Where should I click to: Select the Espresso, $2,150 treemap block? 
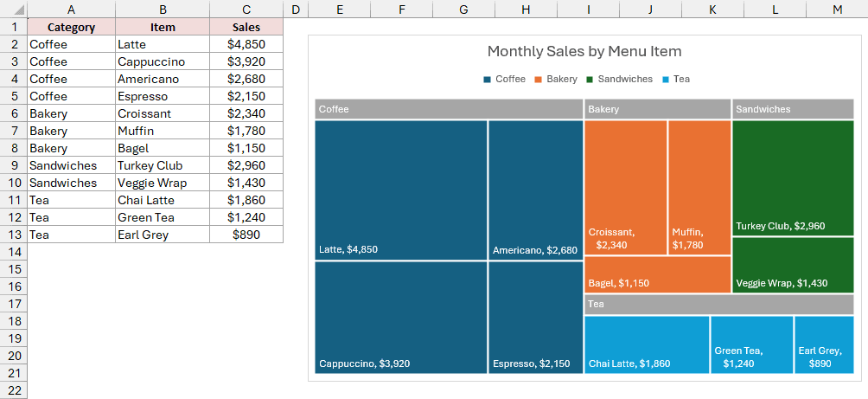pos(536,318)
